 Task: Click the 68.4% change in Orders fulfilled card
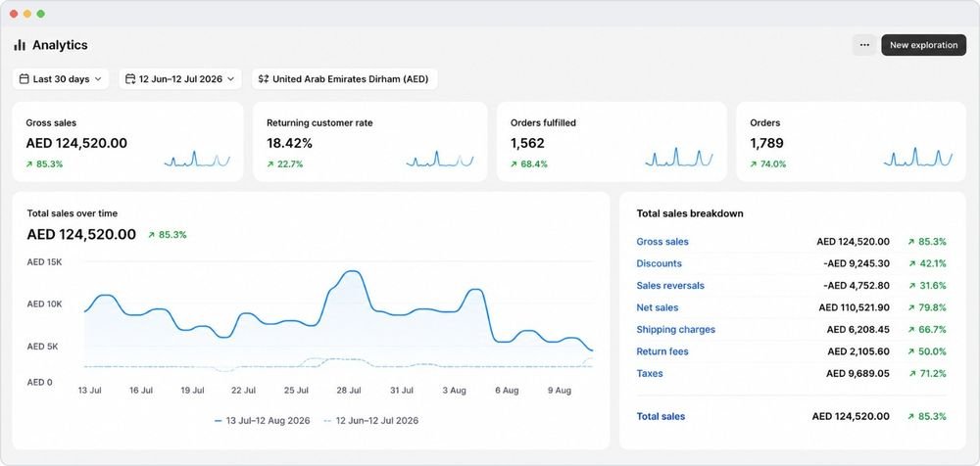click(529, 164)
